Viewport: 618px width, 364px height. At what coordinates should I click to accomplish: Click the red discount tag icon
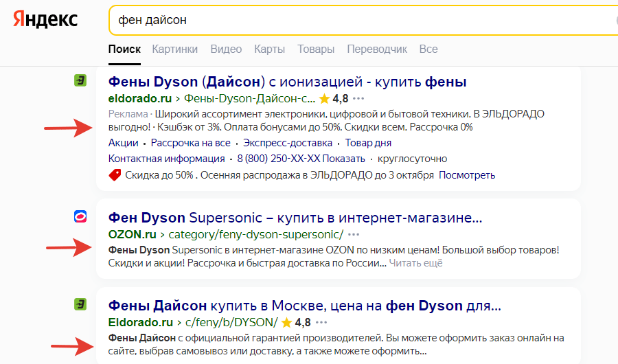tap(115, 175)
